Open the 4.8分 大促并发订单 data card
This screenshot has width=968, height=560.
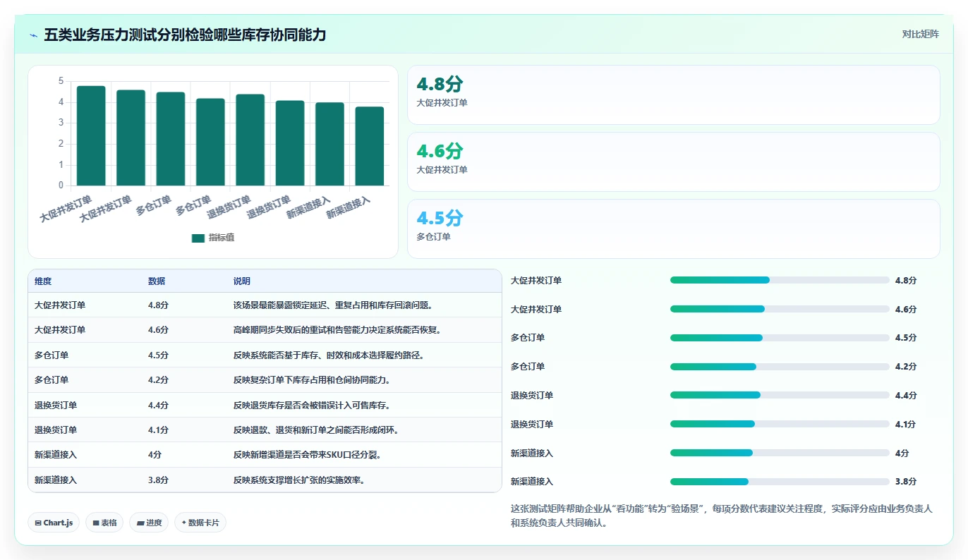674,95
